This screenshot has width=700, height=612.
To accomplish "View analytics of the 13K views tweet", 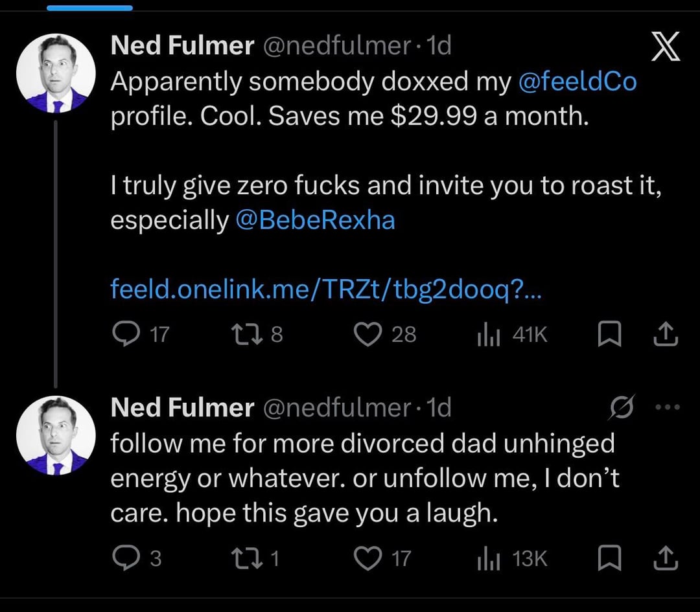I will point(487,558).
